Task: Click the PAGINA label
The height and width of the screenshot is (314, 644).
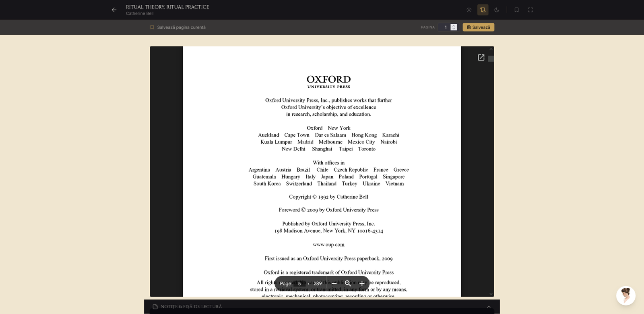Action: (428, 27)
